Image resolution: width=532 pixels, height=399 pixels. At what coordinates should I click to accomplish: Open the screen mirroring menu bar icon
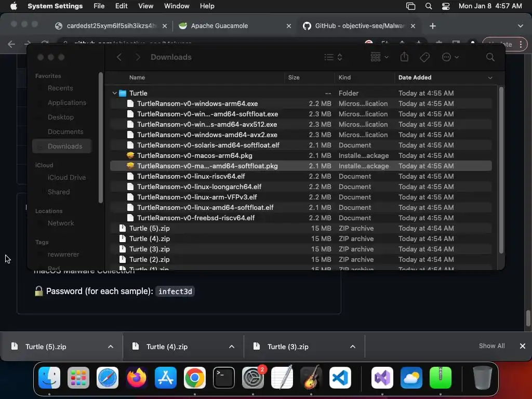coord(410,6)
